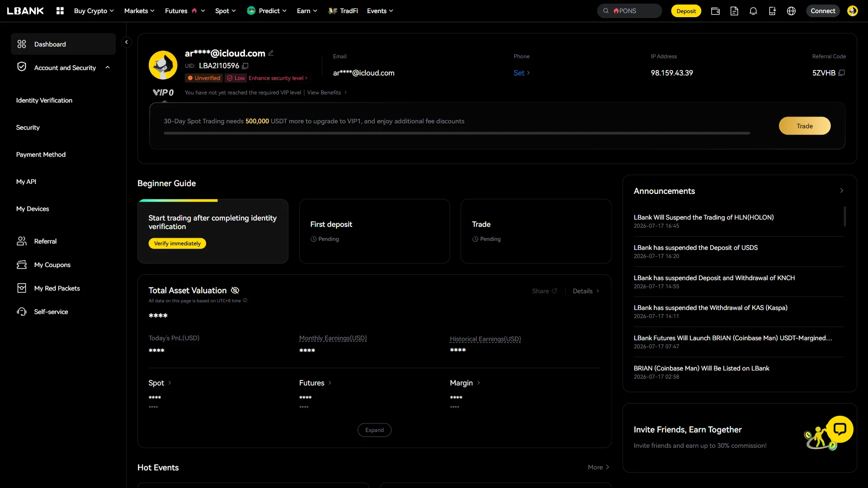Open the profile avatar in top right
The width and height of the screenshot is (868, 488).
pyautogui.click(x=853, y=11)
